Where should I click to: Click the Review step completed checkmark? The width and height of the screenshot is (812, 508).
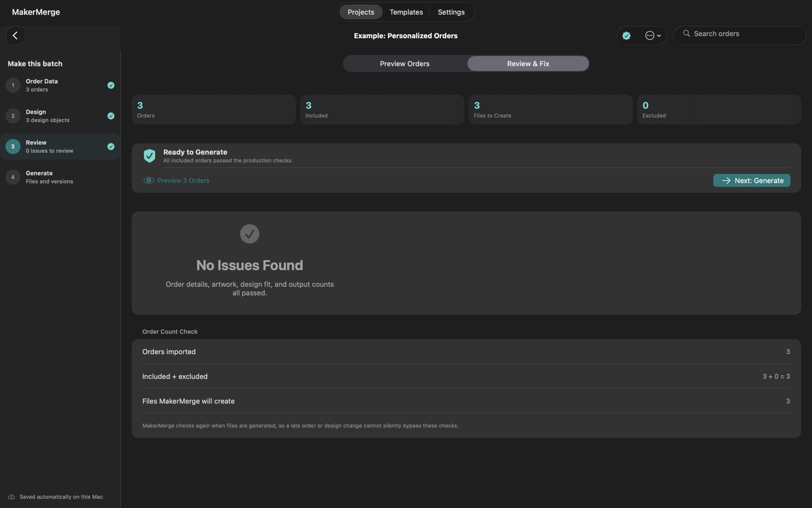111,146
